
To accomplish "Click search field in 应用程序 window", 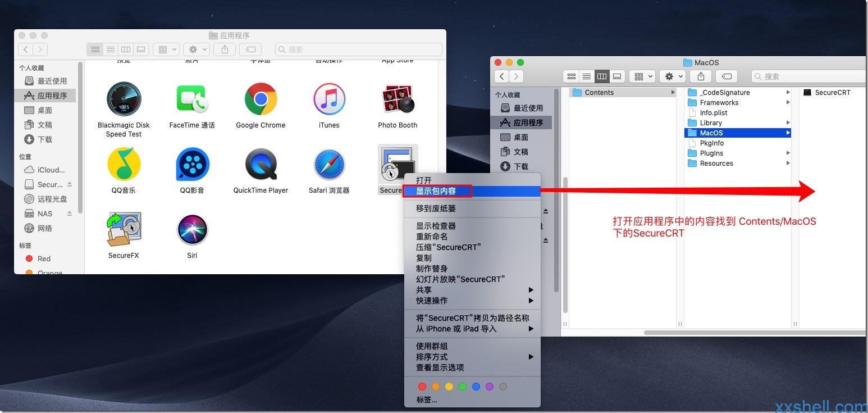I will pyautogui.click(x=358, y=49).
